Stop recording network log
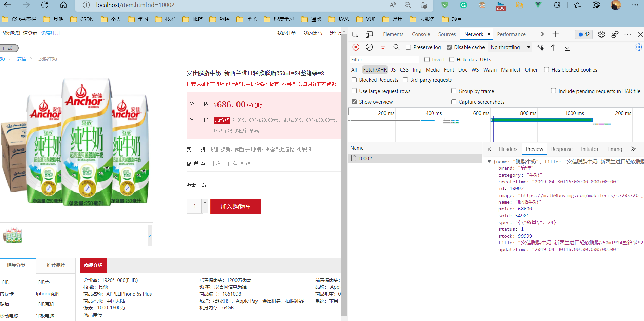Screen dimensions: 644x321 356,47
